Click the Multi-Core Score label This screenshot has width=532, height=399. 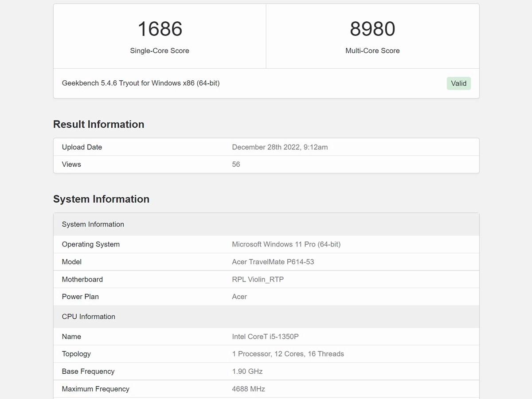[372, 51]
